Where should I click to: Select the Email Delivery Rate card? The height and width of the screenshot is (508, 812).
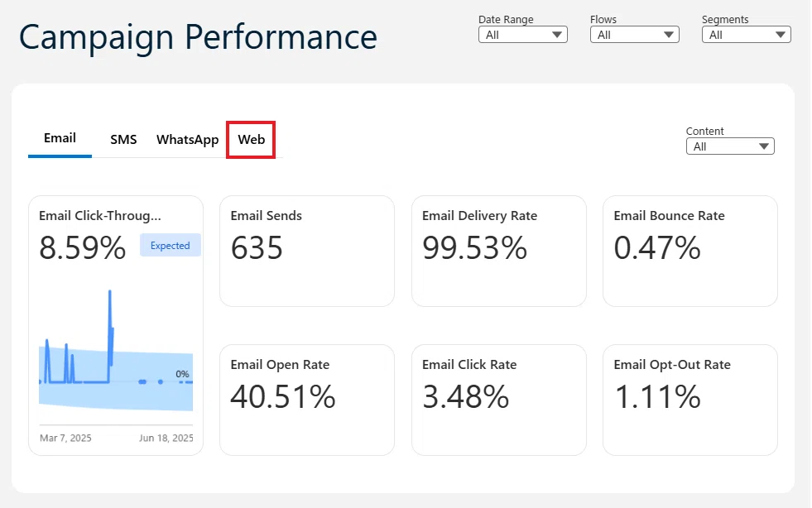click(498, 252)
